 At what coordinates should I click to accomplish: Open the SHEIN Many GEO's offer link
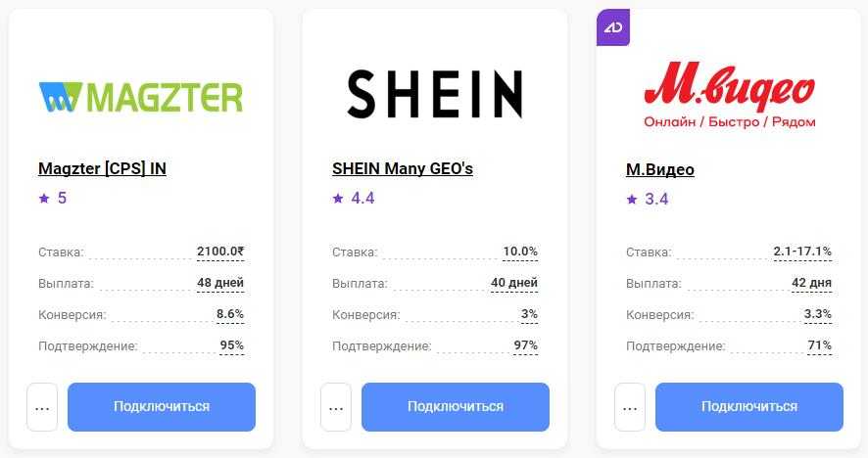(x=403, y=168)
